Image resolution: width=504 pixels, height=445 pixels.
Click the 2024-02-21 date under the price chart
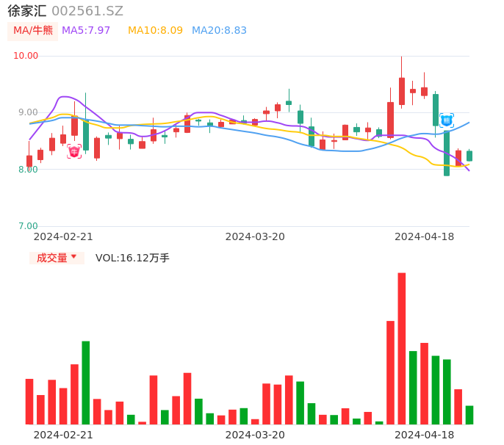click(x=63, y=236)
